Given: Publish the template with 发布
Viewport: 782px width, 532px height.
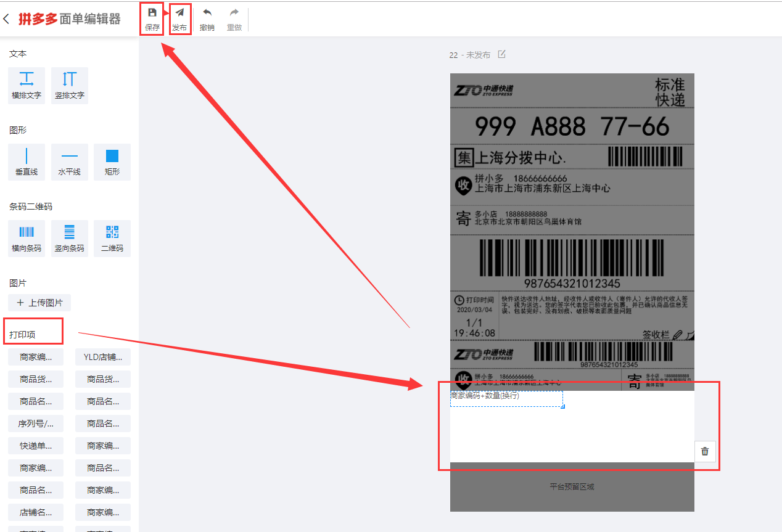Looking at the screenshot, I should pyautogui.click(x=179, y=20).
